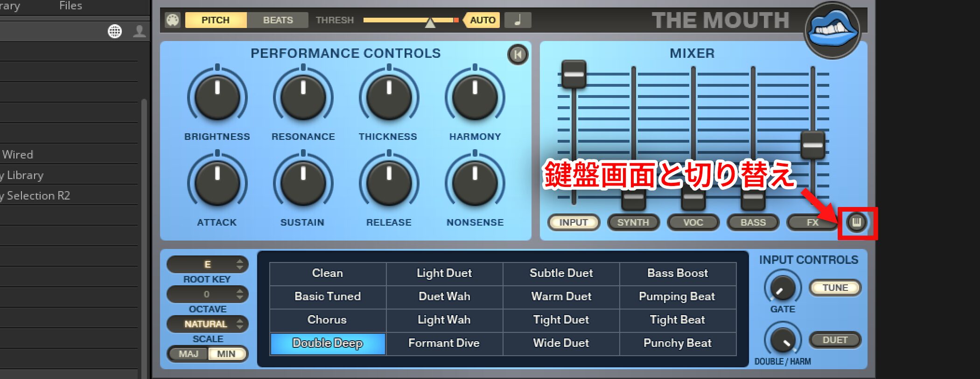Open the Library browser entry
Viewport: 980px width, 379px height.
[x=69, y=175]
